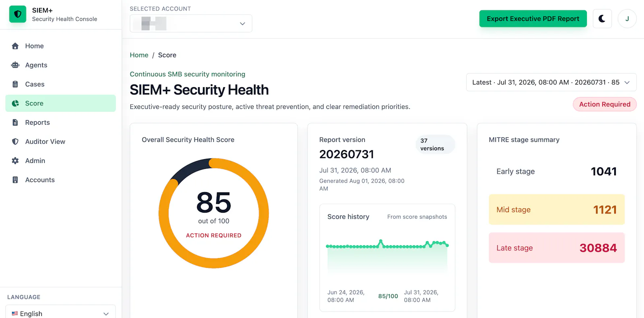Click the US flag language icon
Image resolution: width=644 pixels, height=318 pixels.
(x=15, y=314)
